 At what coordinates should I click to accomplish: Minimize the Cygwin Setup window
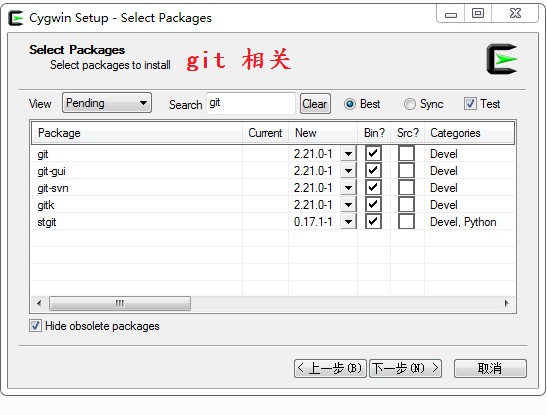(x=451, y=14)
